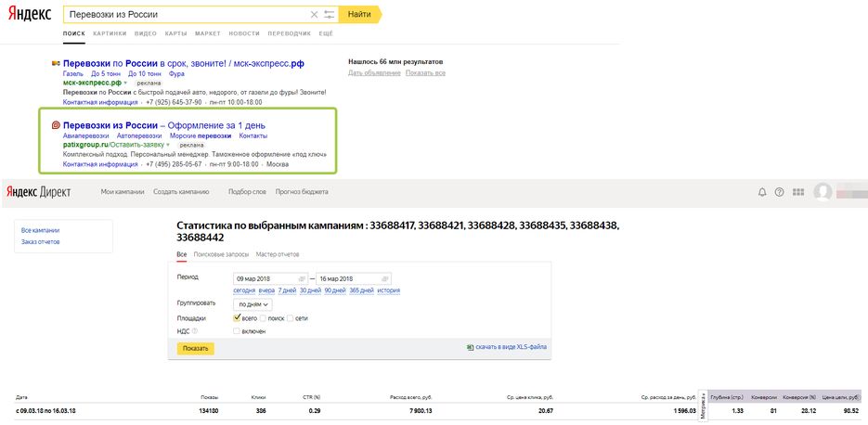The width and height of the screenshot is (868, 425).
Task: Switch to the ПЕРЕВОДЧИК search tab
Action: click(x=290, y=33)
